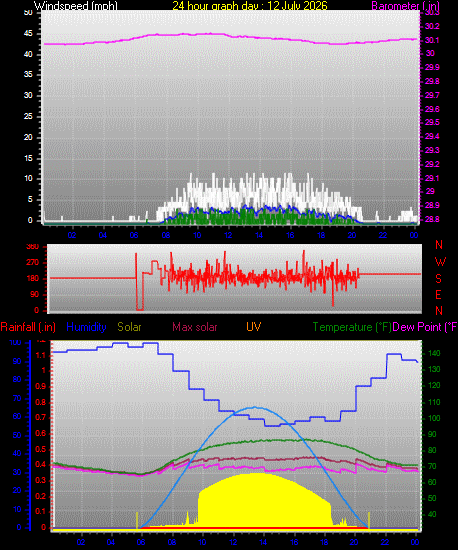Image resolution: width=458 pixels, height=550 pixels.
Task: Click the Solar legend label
Action: tap(129, 327)
